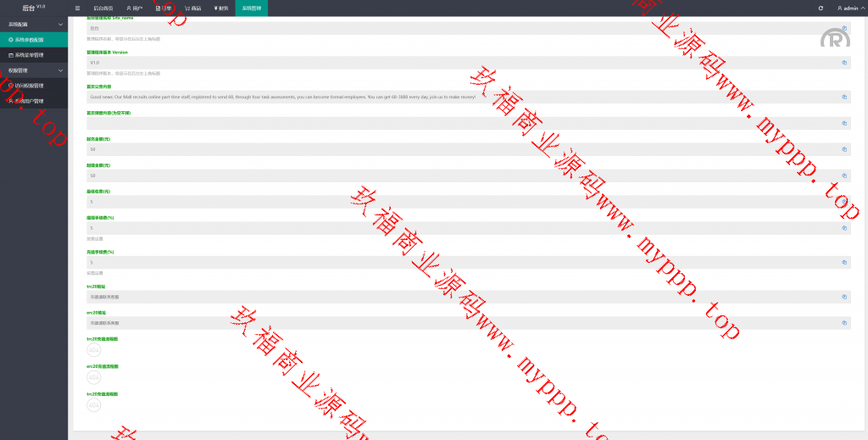Open the 后台首页 top menu

click(103, 8)
